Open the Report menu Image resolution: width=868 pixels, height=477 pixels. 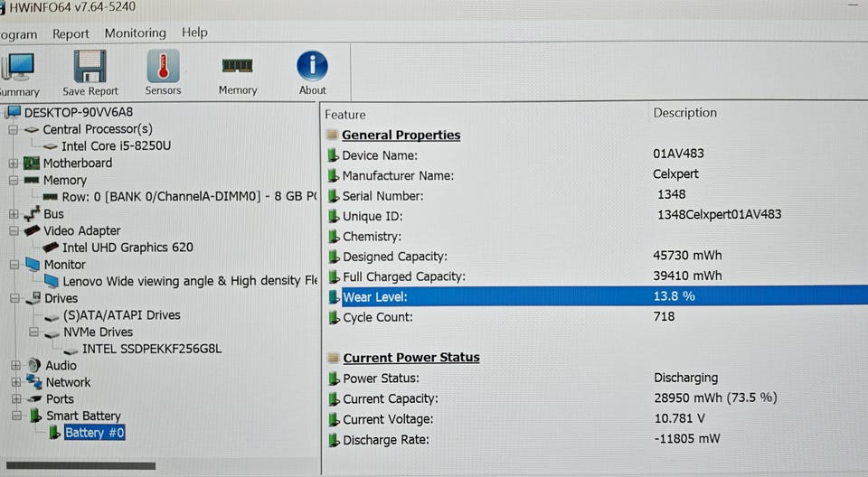click(71, 33)
